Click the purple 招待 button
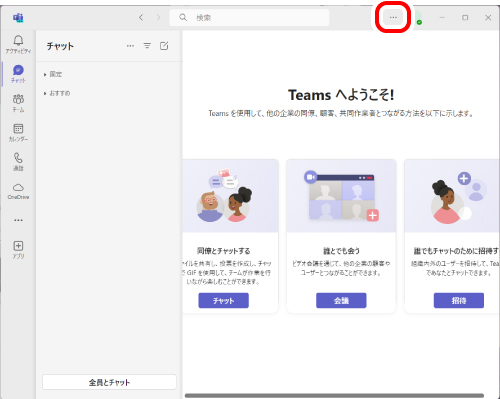The image size is (500, 399). coord(459,300)
